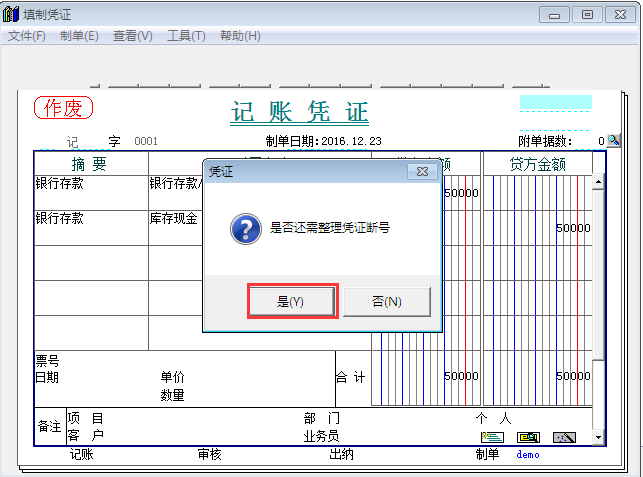Click the magnifier icon next to 附单据数
This screenshot has height=477, width=643.
click(x=613, y=141)
